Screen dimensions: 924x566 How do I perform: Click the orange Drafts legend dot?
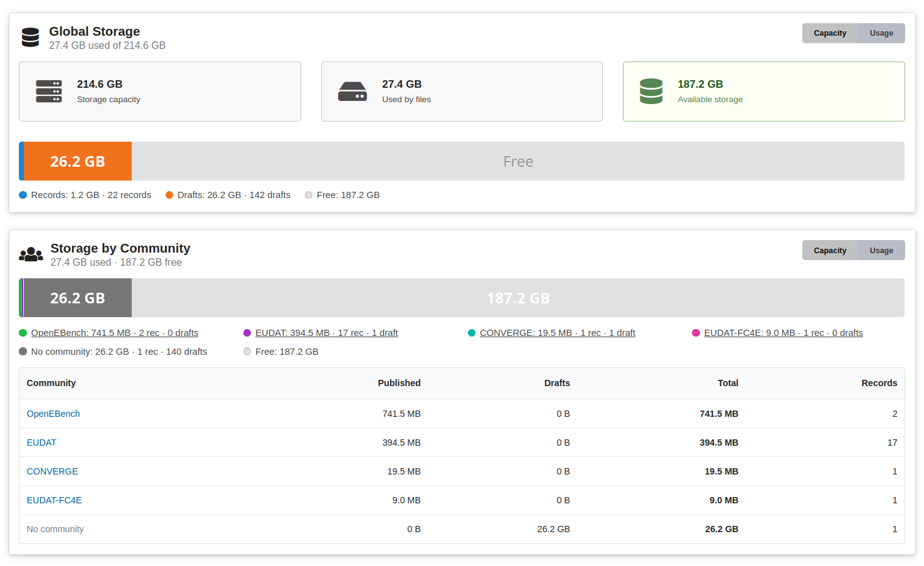[x=169, y=195]
